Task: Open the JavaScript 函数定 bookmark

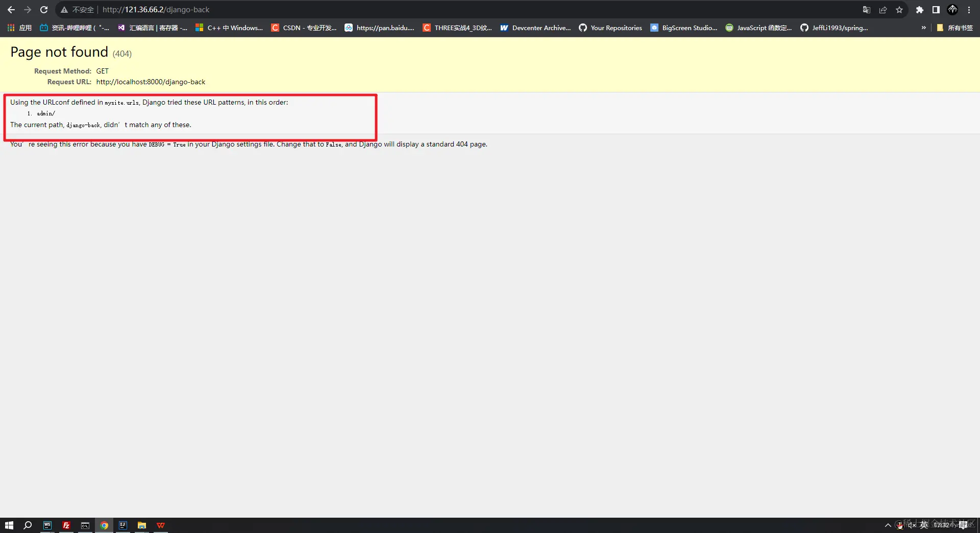Action: (758, 28)
